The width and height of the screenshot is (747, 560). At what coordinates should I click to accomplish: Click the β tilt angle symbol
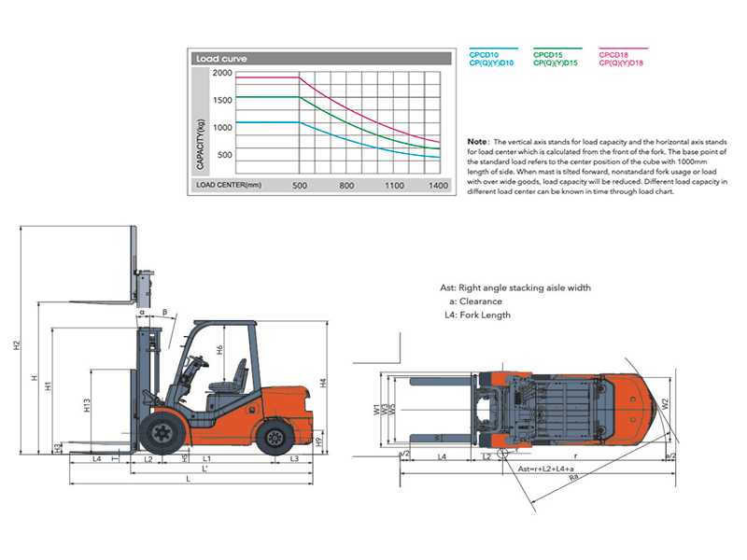(165, 313)
